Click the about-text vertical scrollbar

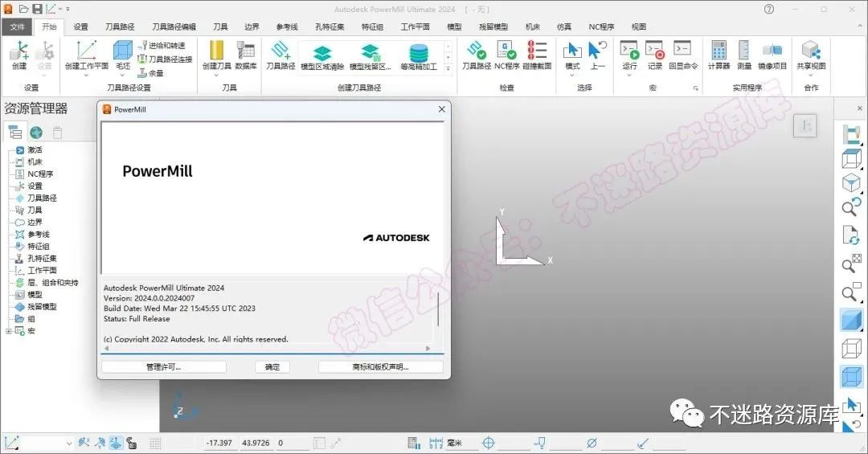click(439, 309)
